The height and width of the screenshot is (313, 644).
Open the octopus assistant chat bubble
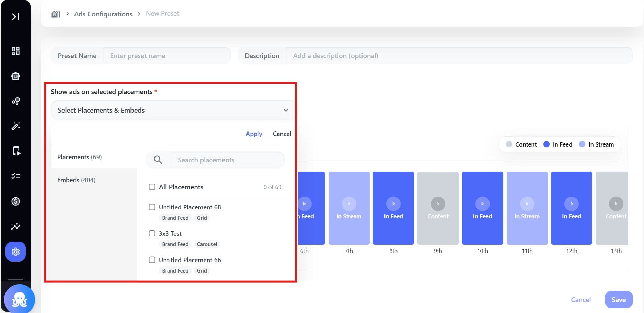coord(20,299)
